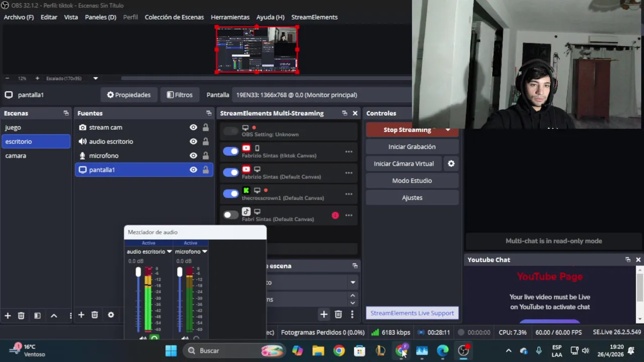Undock StreamElements Multi-Streaming panel
This screenshot has height=362, width=644.
pyautogui.click(x=345, y=113)
